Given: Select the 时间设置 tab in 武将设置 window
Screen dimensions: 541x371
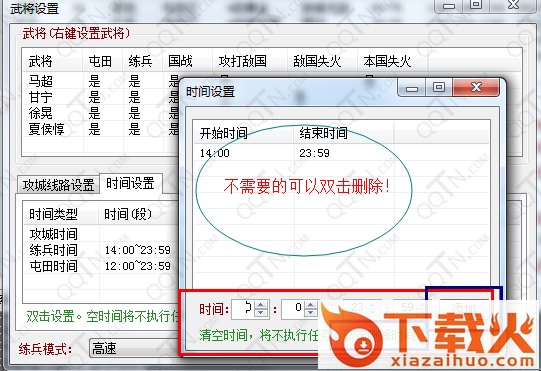Looking at the screenshot, I should [x=130, y=183].
